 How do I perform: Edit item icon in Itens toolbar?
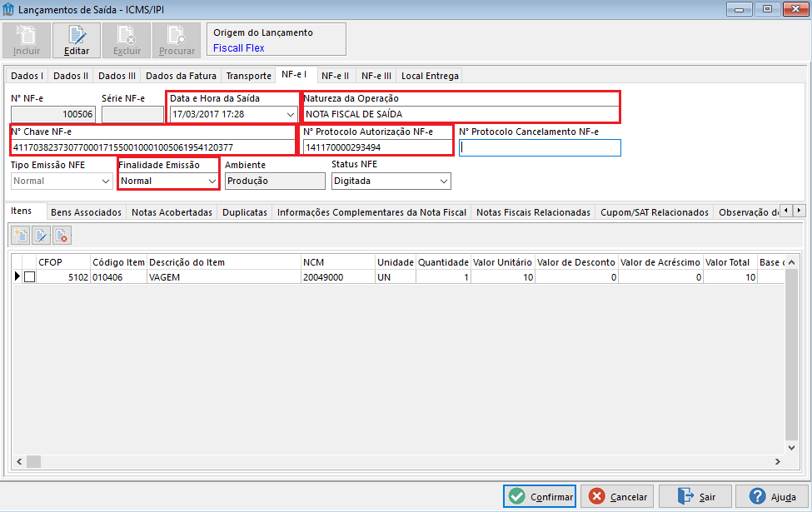coord(41,236)
